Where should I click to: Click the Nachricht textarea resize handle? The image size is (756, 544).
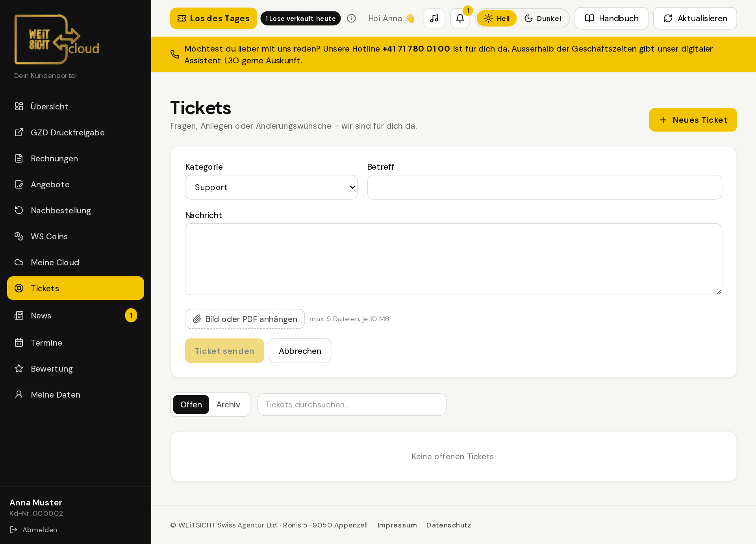[x=719, y=292]
